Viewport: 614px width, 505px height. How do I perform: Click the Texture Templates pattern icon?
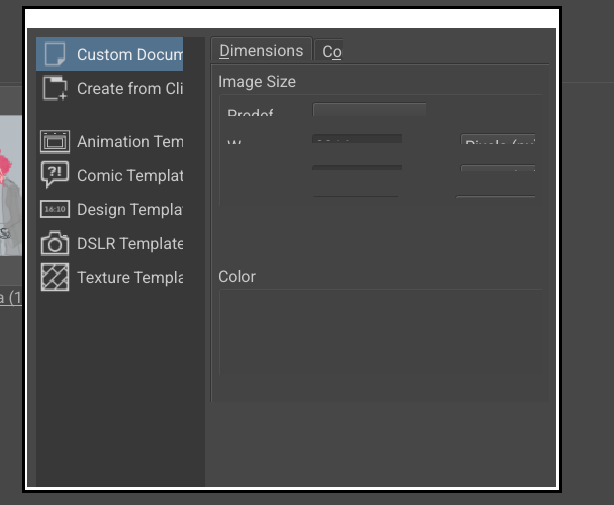coord(55,277)
